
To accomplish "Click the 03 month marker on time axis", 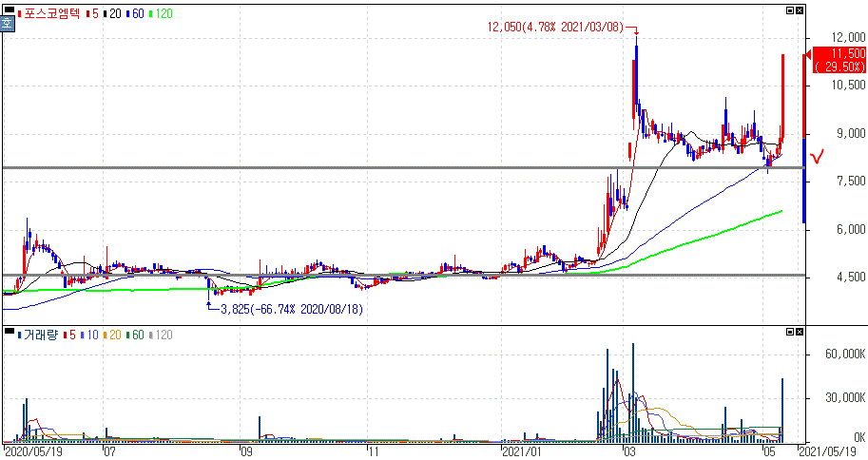I will 630,452.
